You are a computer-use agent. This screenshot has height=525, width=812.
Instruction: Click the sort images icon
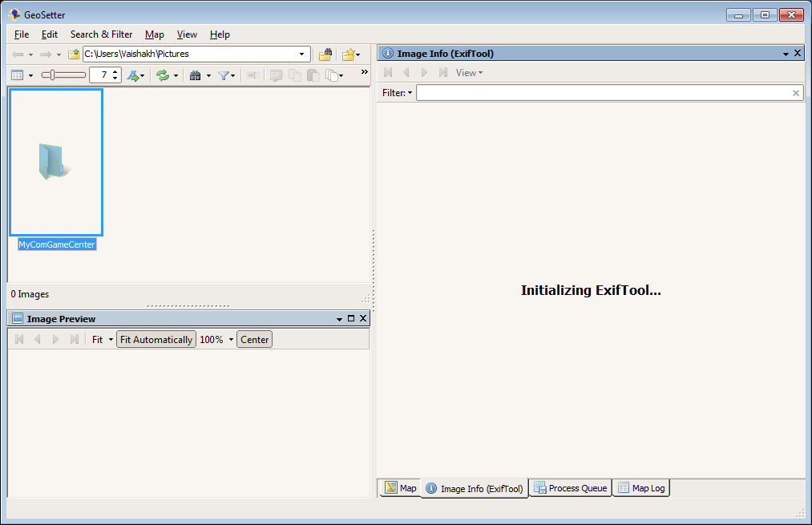[134, 75]
